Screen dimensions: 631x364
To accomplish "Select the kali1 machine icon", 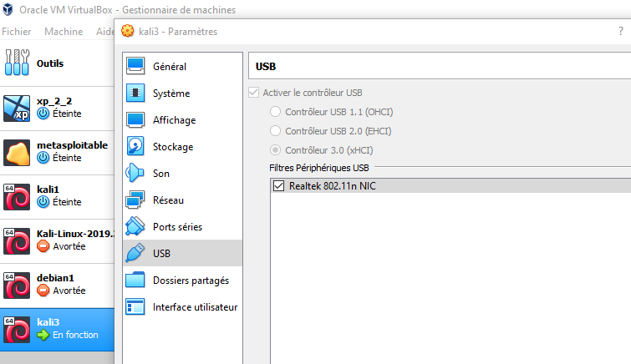I will 17,197.
